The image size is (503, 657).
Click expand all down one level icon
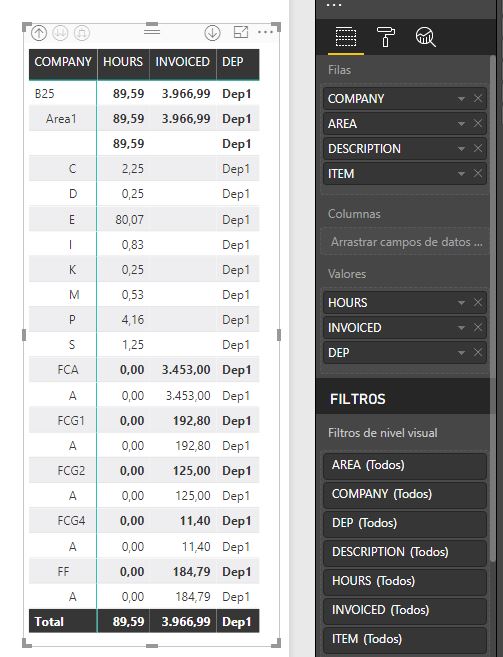(82, 33)
